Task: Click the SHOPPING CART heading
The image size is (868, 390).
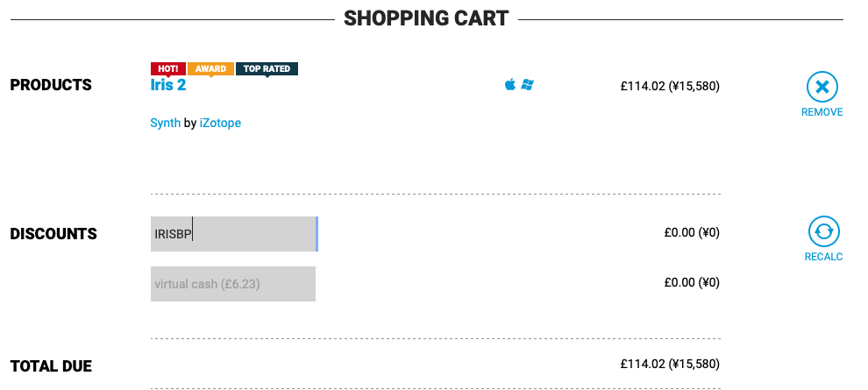Action: pyautogui.click(x=426, y=18)
